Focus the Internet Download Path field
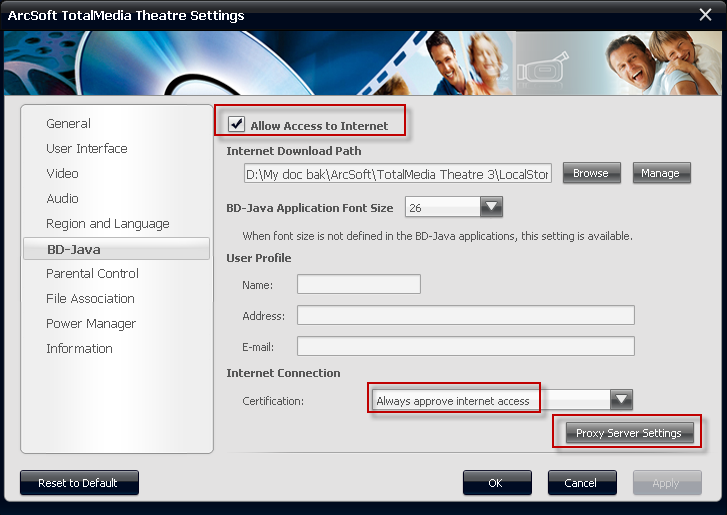The height and width of the screenshot is (515, 727). pyautogui.click(x=398, y=174)
